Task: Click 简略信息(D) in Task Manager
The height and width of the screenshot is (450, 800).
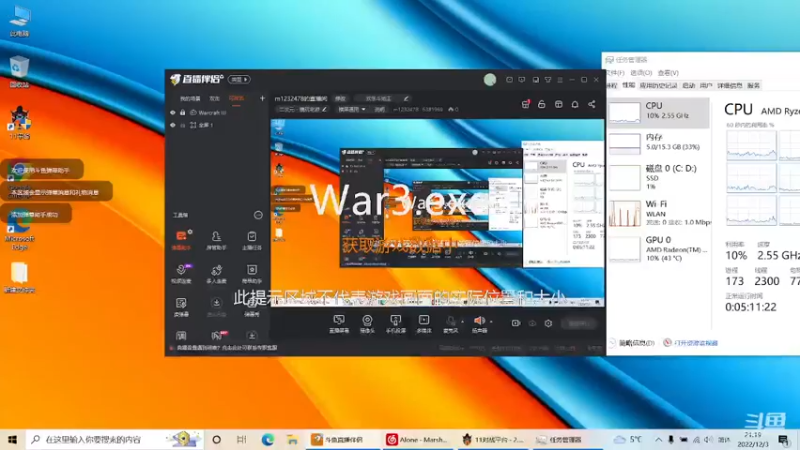Action: (x=632, y=343)
